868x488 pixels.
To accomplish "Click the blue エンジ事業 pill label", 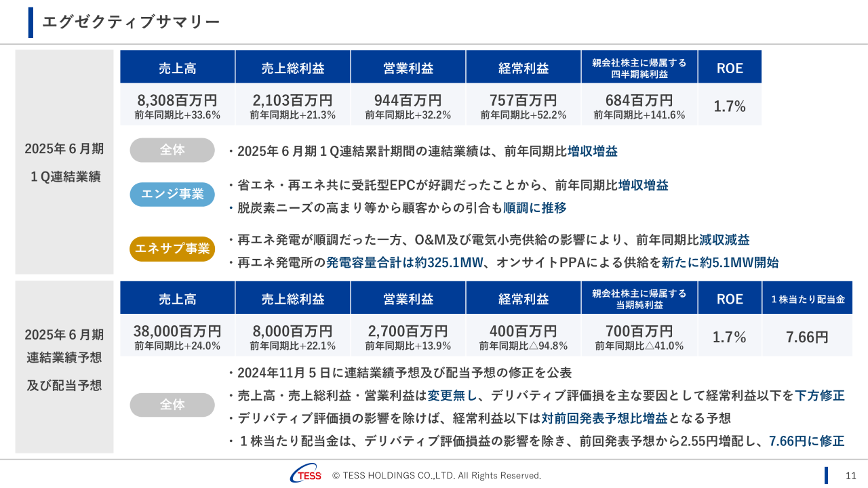I will 172,195.
